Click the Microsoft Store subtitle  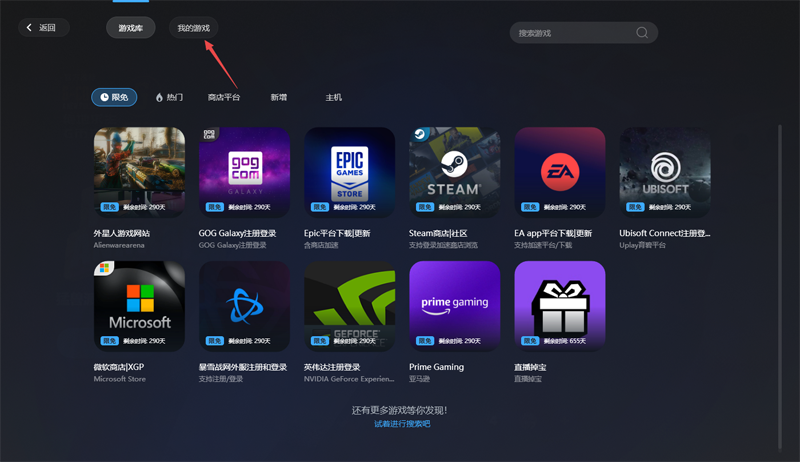119,379
